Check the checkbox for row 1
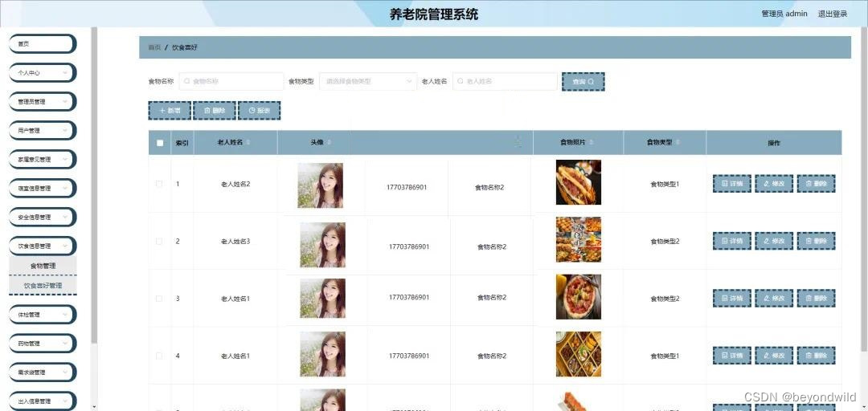The width and height of the screenshot is (868, 411). [159, 184]
